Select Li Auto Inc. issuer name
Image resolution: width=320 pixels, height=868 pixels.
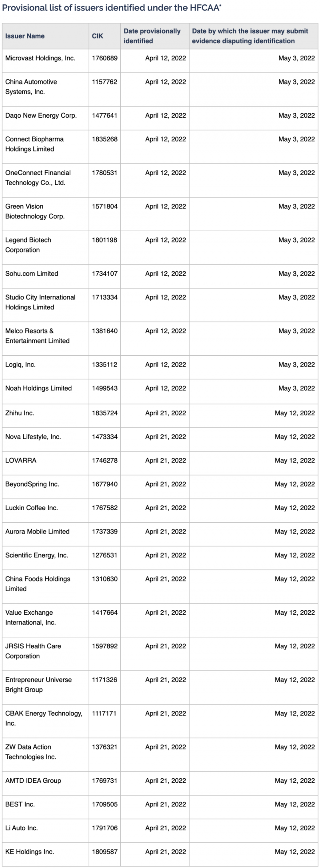click(x=22, y=828)
